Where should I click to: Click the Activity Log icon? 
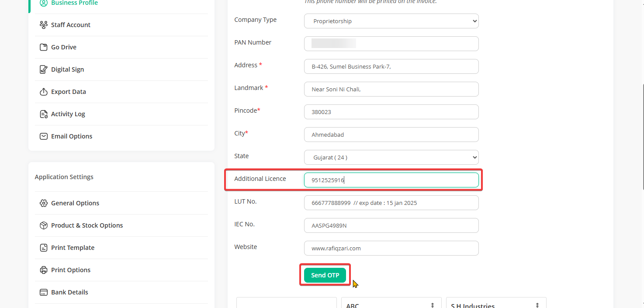tap(43, 114)
